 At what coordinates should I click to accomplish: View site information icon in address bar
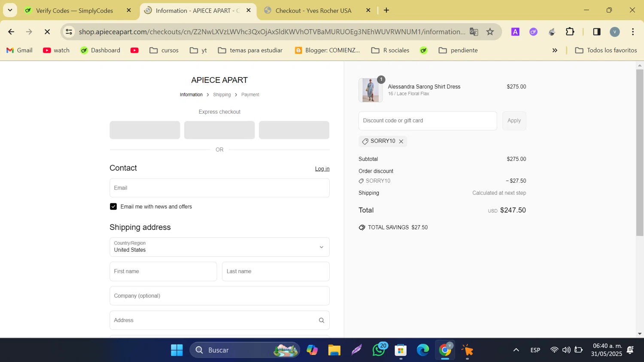(69, 32)
